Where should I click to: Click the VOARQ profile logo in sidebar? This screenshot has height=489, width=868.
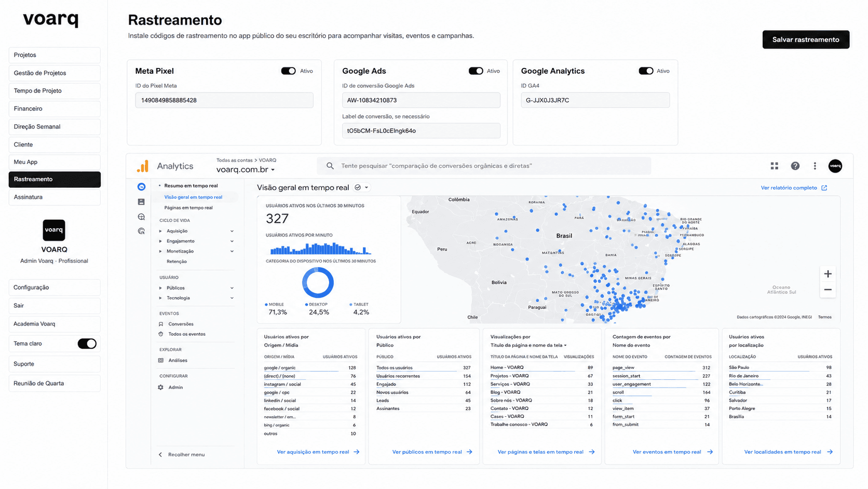click(x=54, y=230)
